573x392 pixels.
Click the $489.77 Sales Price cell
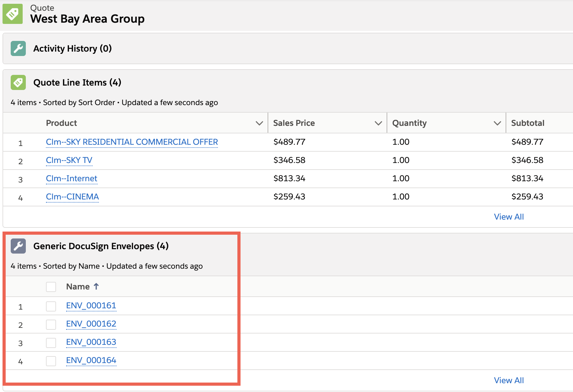pos(289,142)
